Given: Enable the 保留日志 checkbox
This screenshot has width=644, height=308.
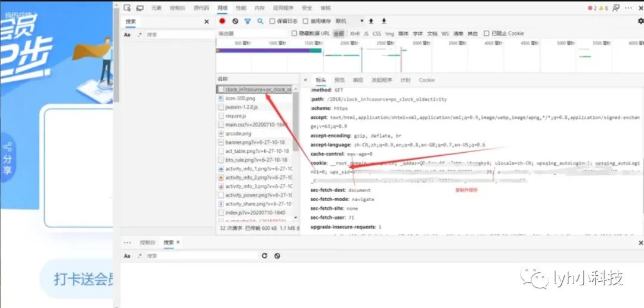Looking at the screenshot, I should (273, 21).
